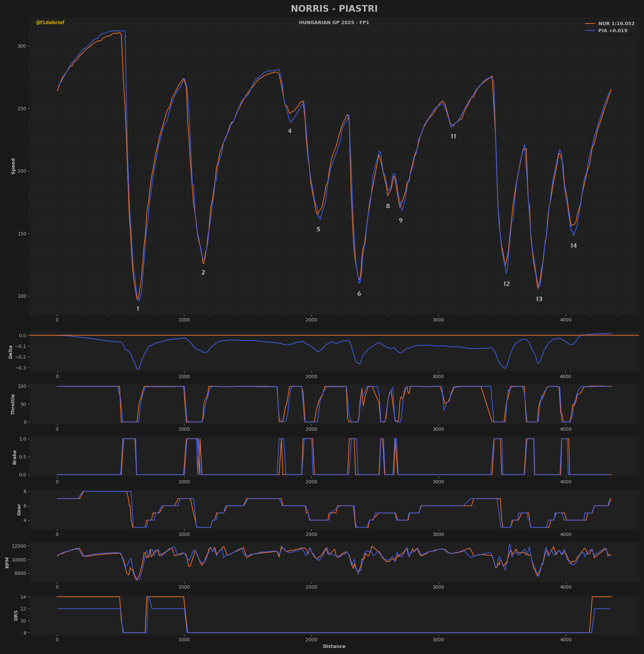Screen dimensions: 644x654
Task: Click the 3000 distance tick under the Speed plot
Action: pos(438,320)
